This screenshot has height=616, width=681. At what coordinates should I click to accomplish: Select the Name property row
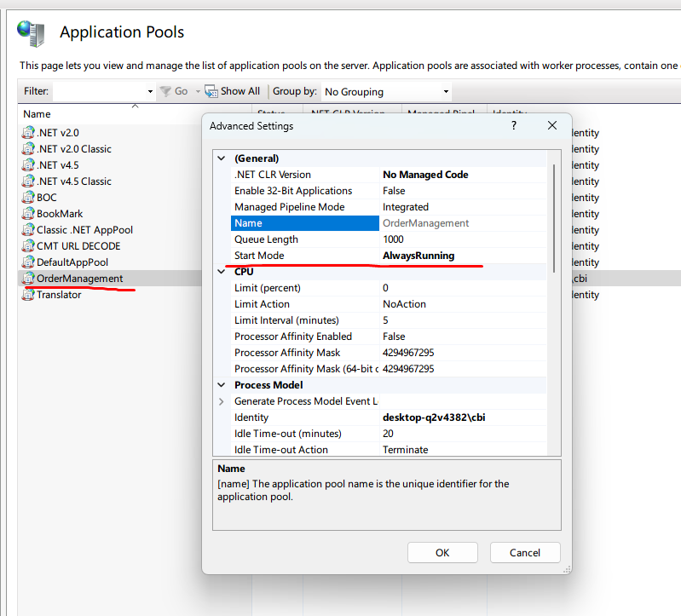point(305,223)
